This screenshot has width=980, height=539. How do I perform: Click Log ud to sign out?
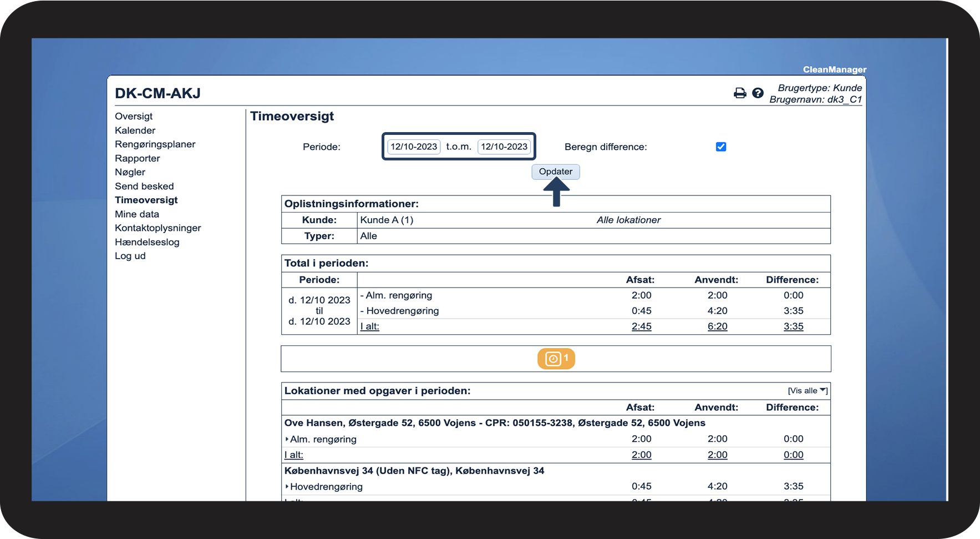coord(130,256)
